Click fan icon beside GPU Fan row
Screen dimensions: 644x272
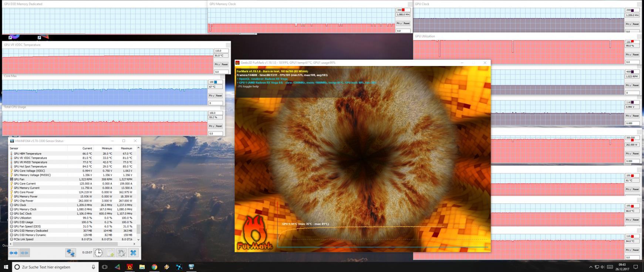(x=11, y=179)
